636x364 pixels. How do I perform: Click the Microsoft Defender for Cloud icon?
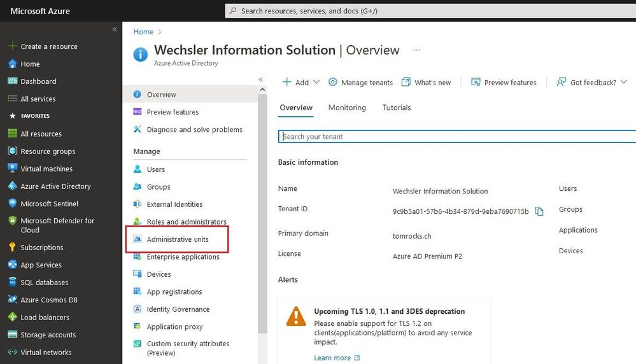point(13,221)
